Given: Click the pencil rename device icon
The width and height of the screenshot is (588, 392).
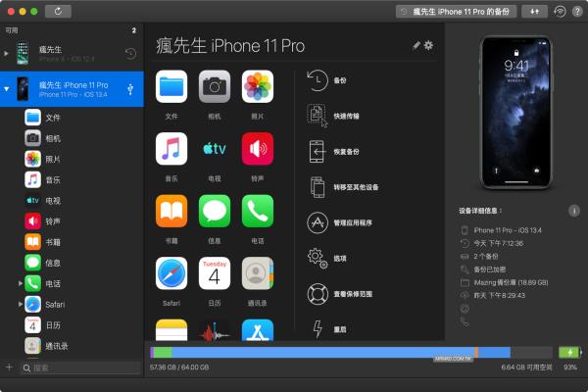Looking at the screenshot, I should pos(416,46).
